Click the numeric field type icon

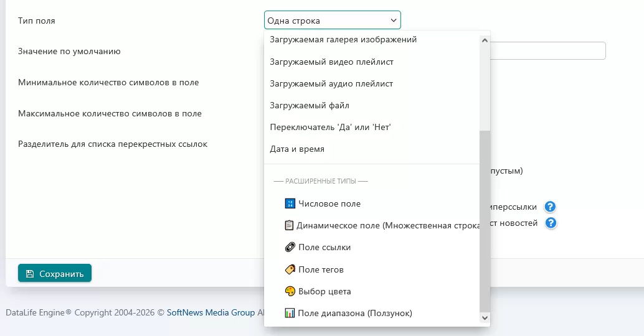point(290,203)
